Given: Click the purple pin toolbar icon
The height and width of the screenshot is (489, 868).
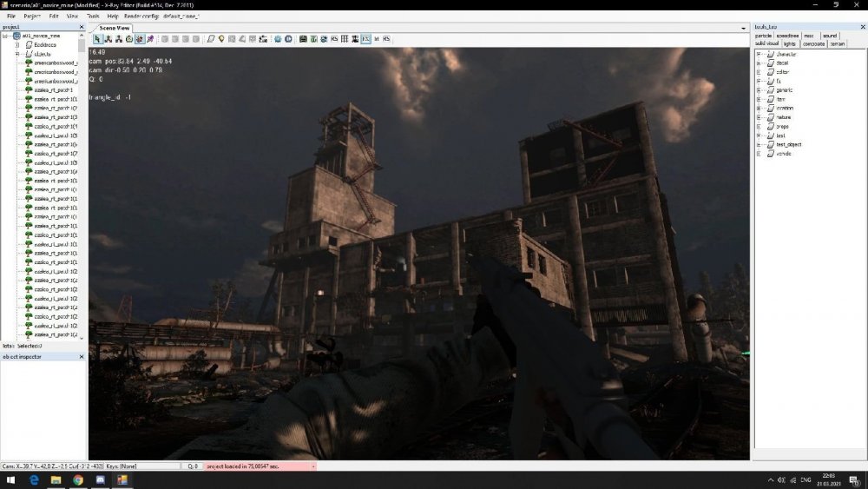Looking at the screenshot, I should [150, 39].
